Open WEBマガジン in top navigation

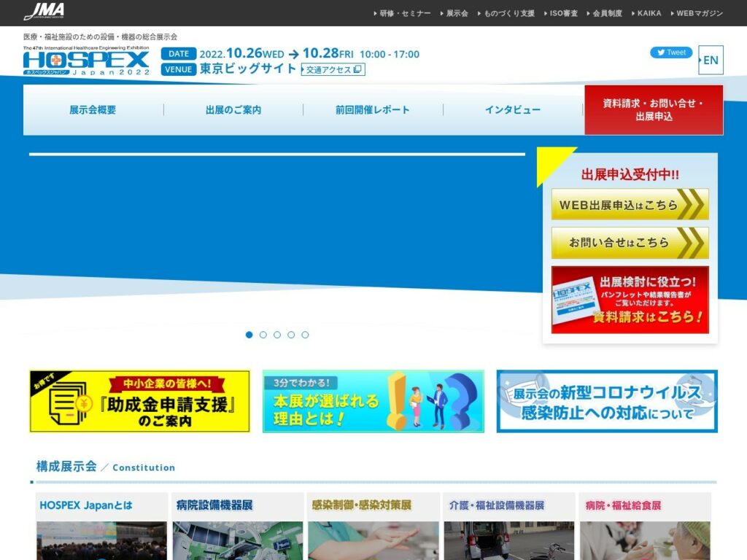tap(697, 13)
